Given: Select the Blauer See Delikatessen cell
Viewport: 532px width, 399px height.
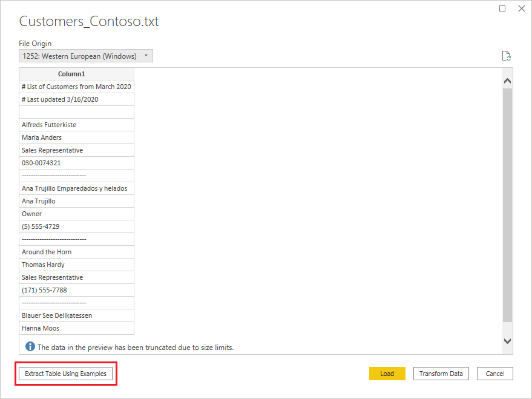Looking at the screenshot, I should (77, 315).
